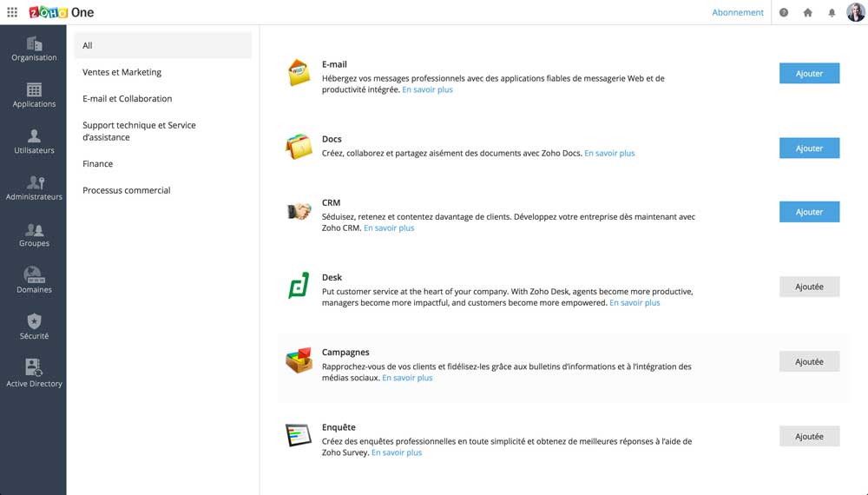Select the Finance category filter
The width and height of the screenshot is (868, 495).
pos(98,163)
